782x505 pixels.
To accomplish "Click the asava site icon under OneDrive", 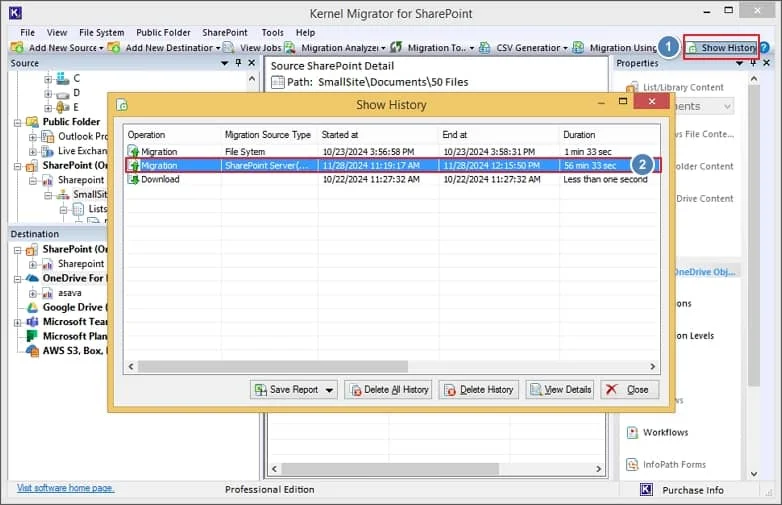I will pyautogui.click(x=48, y=293).
